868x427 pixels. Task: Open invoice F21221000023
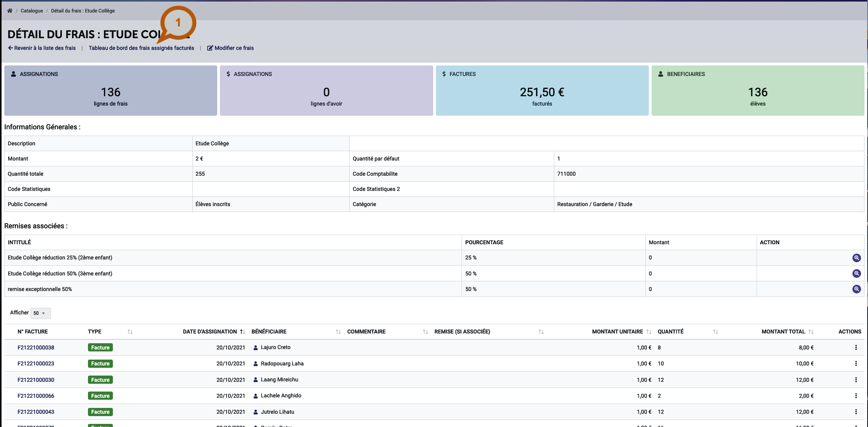[36, 363]
